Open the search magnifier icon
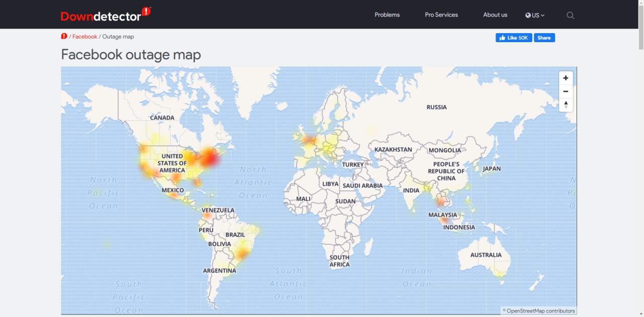 [x=570, y=15]
